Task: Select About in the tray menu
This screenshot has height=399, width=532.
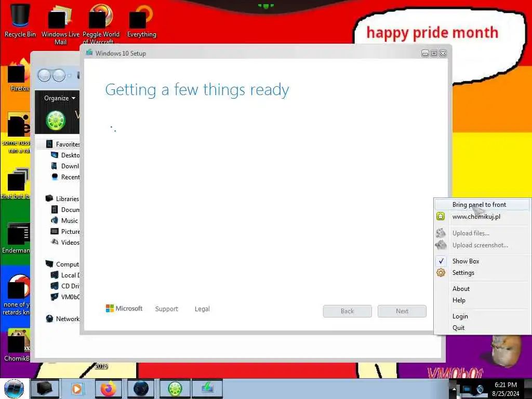Action: 482,289
